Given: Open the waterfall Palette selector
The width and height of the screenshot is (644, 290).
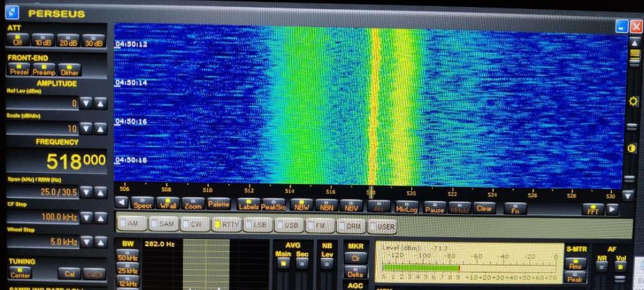Looking at the screenshot, I should (x=218, y=205).
